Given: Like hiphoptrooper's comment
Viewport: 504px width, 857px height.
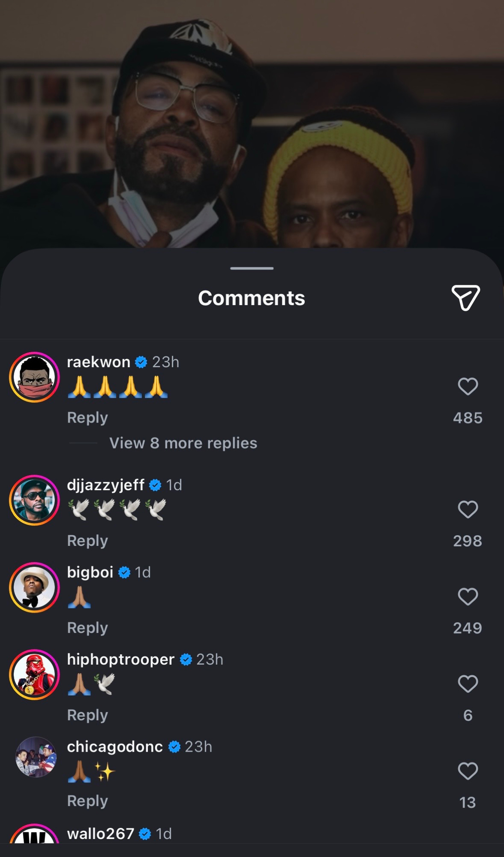Looking at the screenshot, I should point(468,683).
